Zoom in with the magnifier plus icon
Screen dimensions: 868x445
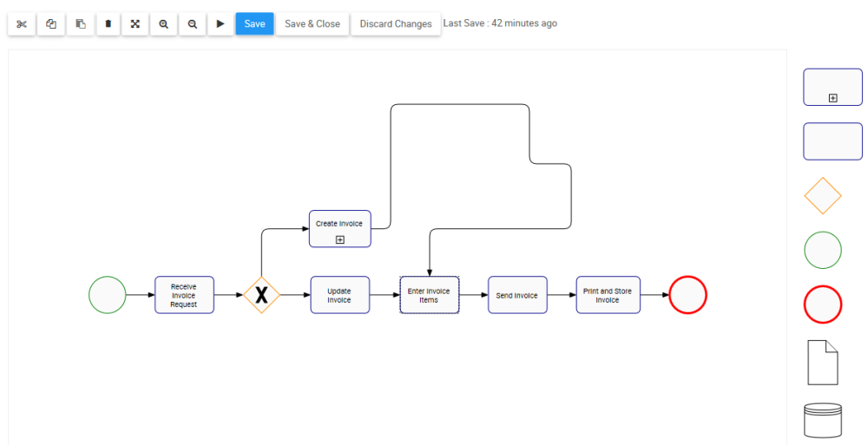[163, 24]
